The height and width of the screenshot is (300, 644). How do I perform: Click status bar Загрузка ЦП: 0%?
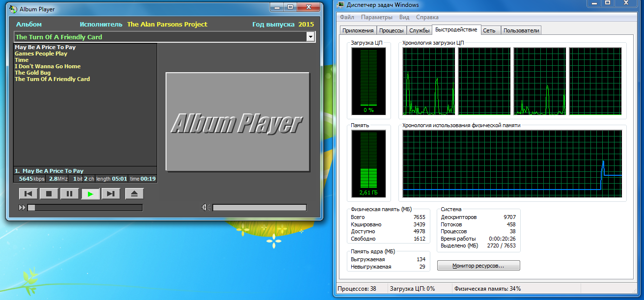[x=412, y=289]
